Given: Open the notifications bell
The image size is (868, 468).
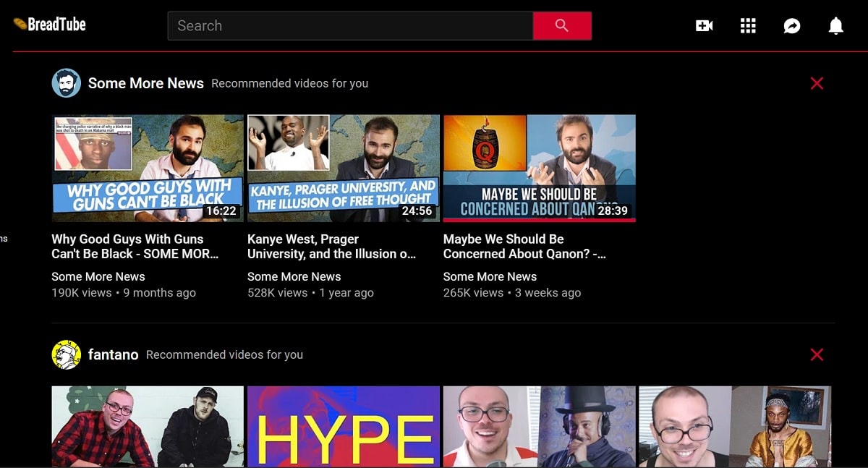Looking at the screenshot, I should (835, 26).
